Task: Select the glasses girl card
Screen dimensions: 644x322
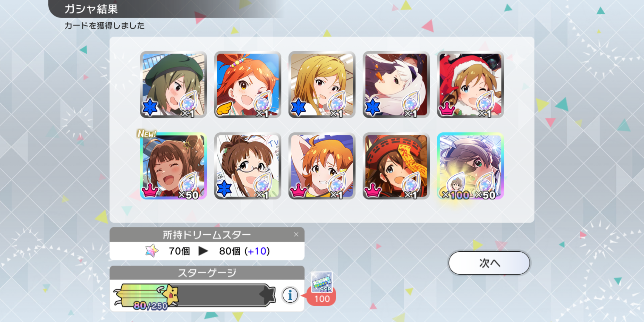Action: (x=247, y=166)
